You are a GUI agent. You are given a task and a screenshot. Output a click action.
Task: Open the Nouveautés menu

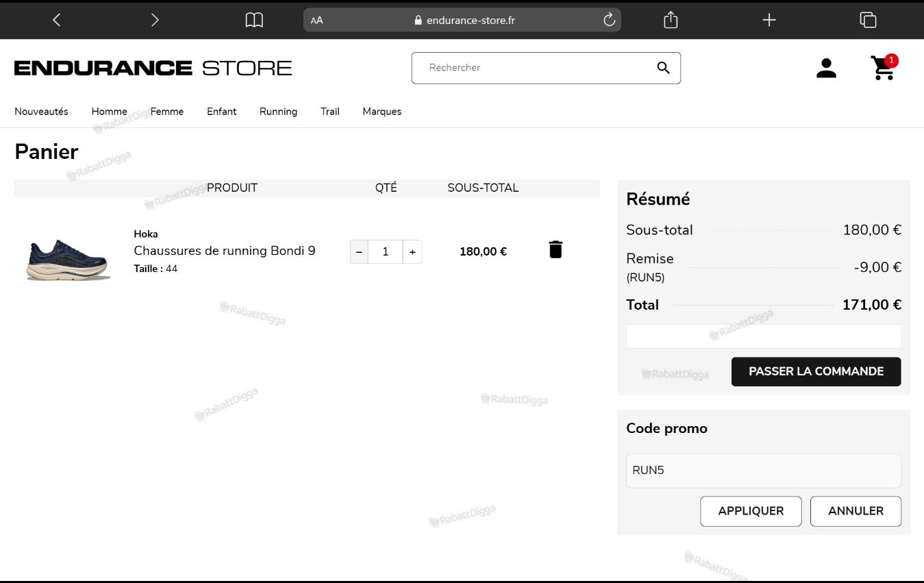pyautogui.click(x=41, y=111)
